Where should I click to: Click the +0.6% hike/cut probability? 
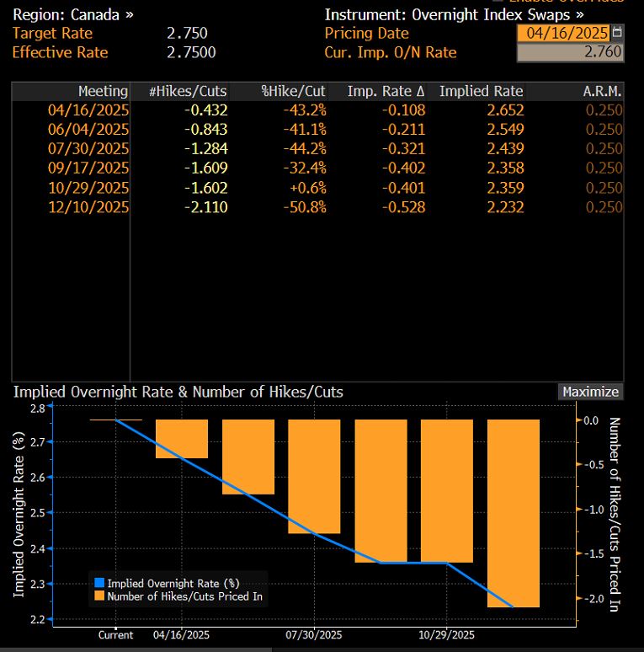[308, 188]
